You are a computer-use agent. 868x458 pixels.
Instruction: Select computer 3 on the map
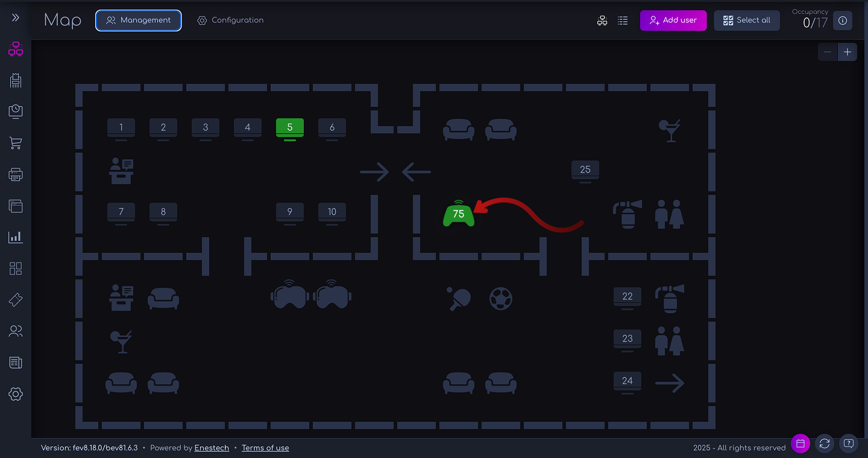pos(206,129)
